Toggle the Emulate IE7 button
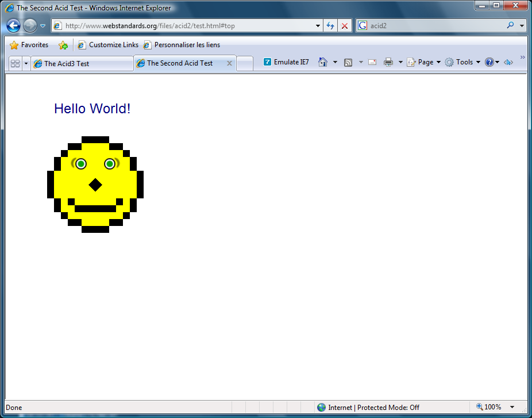The image size is (532, 418). (x=286, y=62)
